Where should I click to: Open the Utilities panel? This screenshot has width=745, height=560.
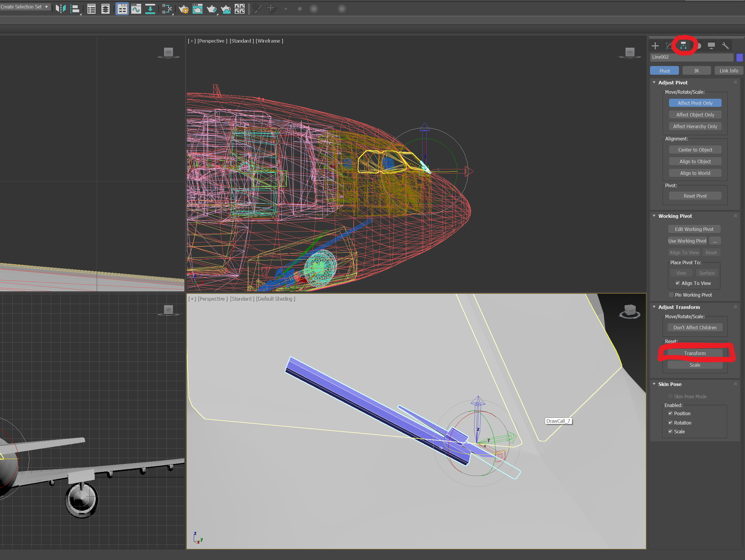[726, 46]
